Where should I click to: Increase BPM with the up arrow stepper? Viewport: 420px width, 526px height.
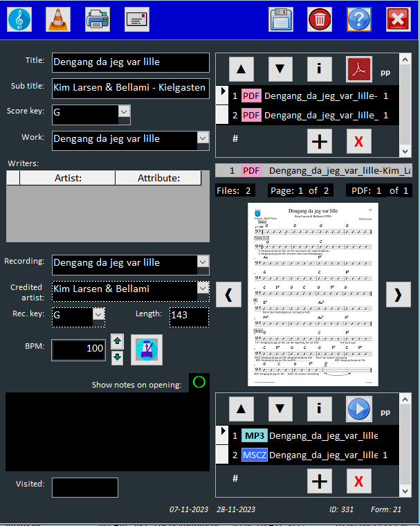click(x=117, y=341)
